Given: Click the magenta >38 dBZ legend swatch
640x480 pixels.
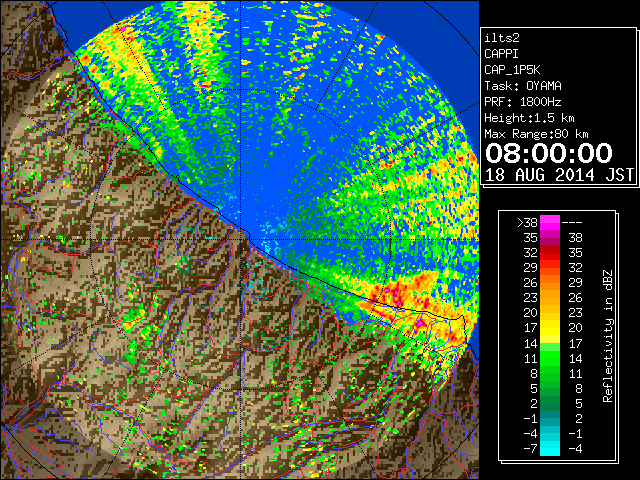Looking at the screenshot, I should [x=550, y=222].
